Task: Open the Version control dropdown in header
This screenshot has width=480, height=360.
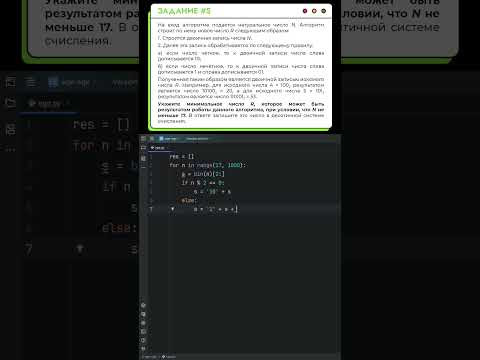Action: point(197,138)
